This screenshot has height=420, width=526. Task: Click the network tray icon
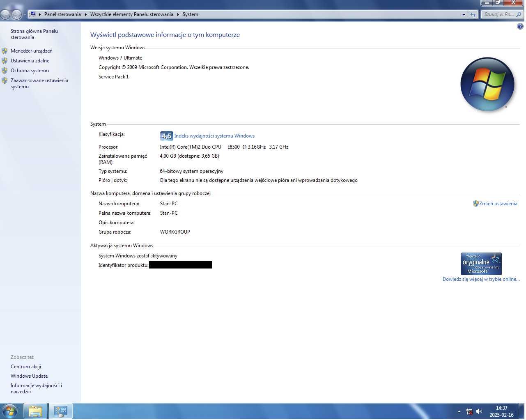[469, 411]
